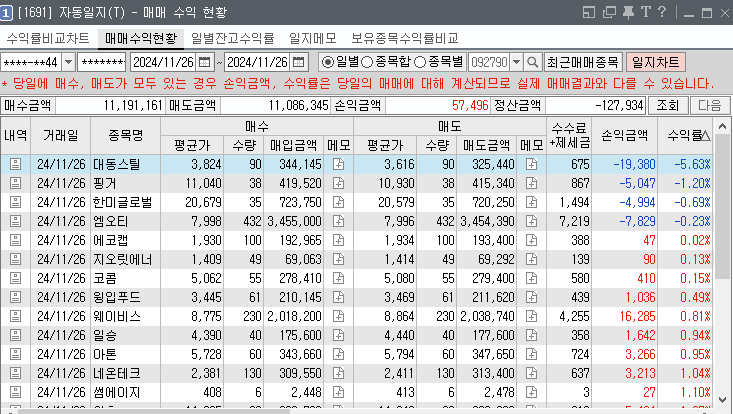Click 수수료+제세금 column header
This screenshot has height=414, width=733.
click(x=569, y=136)
